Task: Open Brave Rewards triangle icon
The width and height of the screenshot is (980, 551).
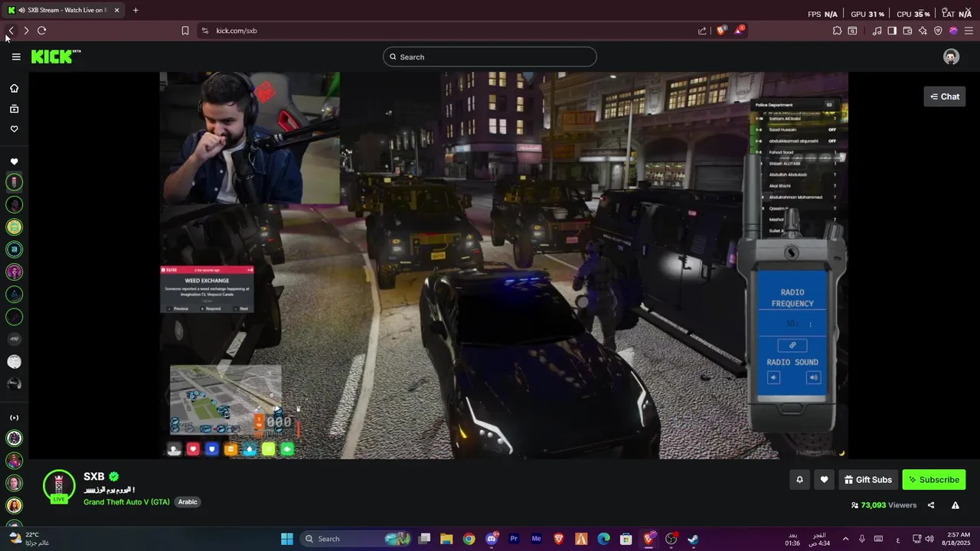Action: pyautogui.click(x=739, y=31)
